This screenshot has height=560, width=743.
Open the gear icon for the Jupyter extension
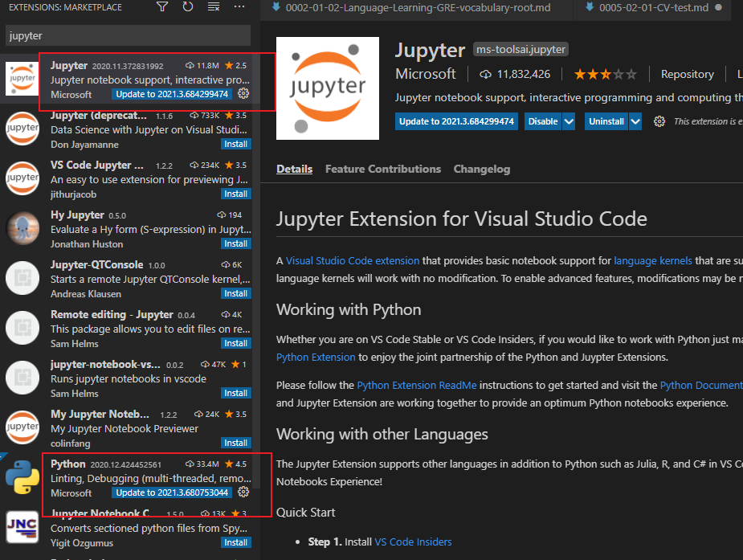click(x=243, y=93)
